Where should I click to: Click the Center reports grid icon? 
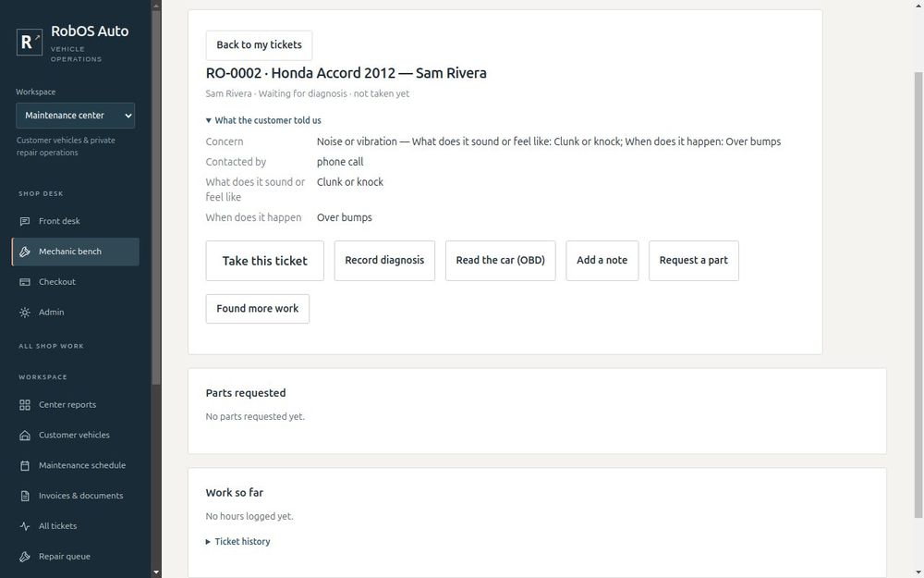click(25, 405)
